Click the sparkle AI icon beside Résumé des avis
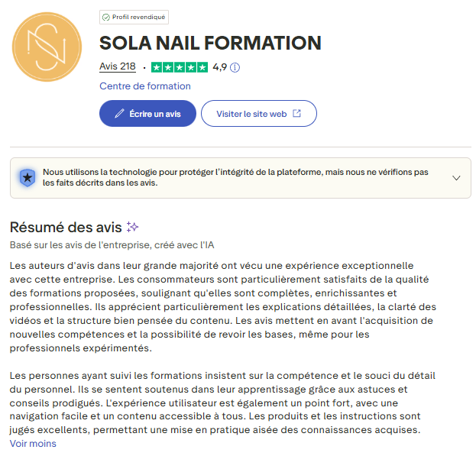 point(132,227)
